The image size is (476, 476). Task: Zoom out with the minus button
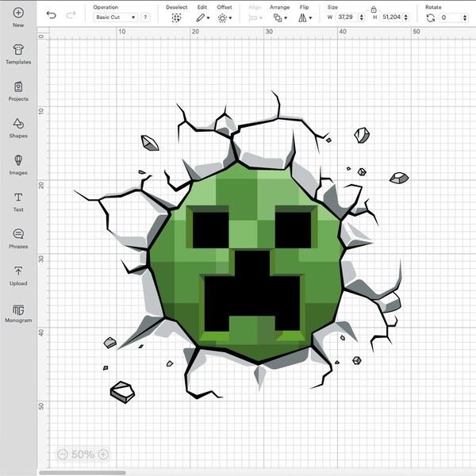tap(63, 454)
